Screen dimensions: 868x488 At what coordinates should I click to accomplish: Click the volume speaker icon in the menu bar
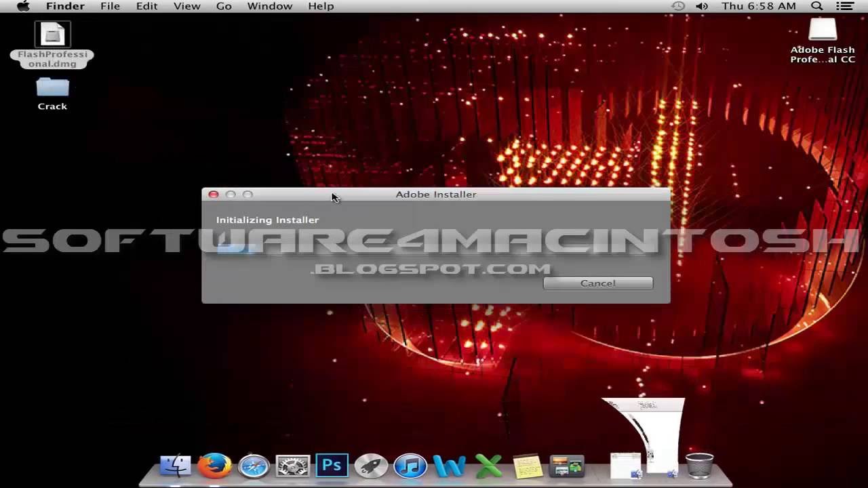702,6
